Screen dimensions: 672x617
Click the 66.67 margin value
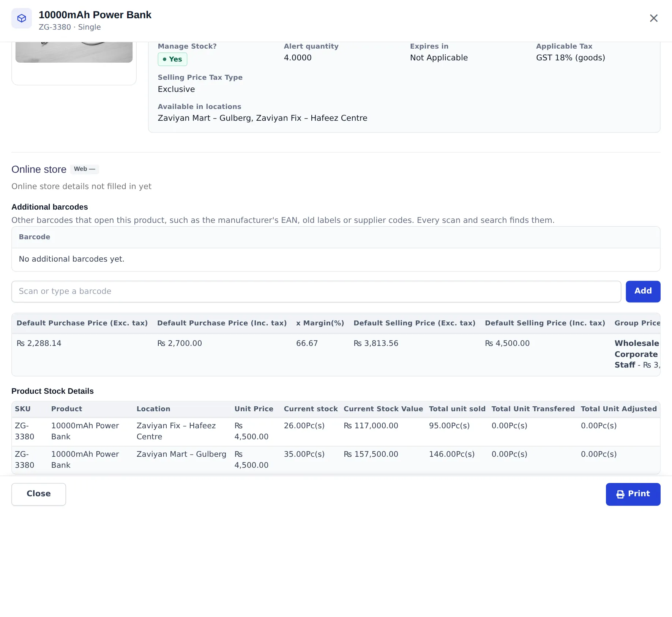coord(307,343)
